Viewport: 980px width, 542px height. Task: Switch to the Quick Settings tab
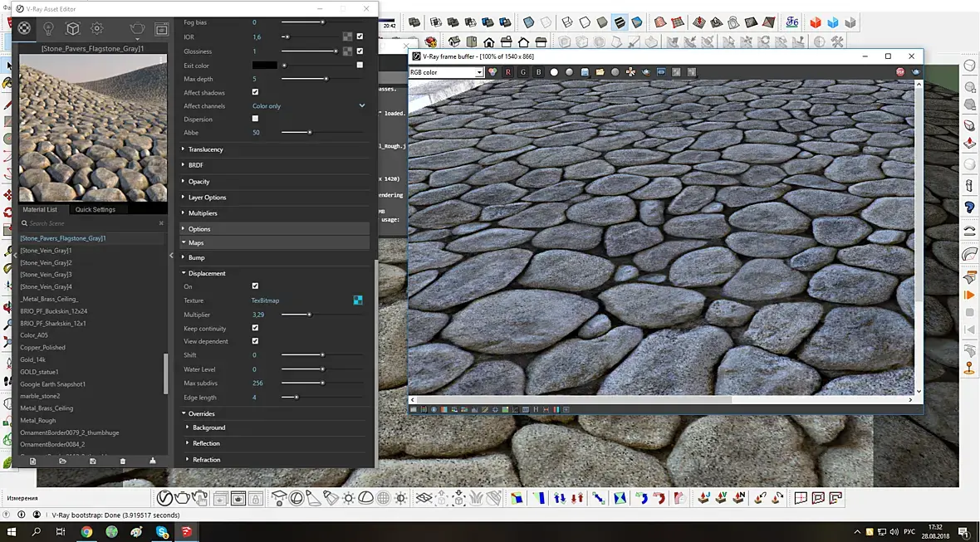point(96,209)
